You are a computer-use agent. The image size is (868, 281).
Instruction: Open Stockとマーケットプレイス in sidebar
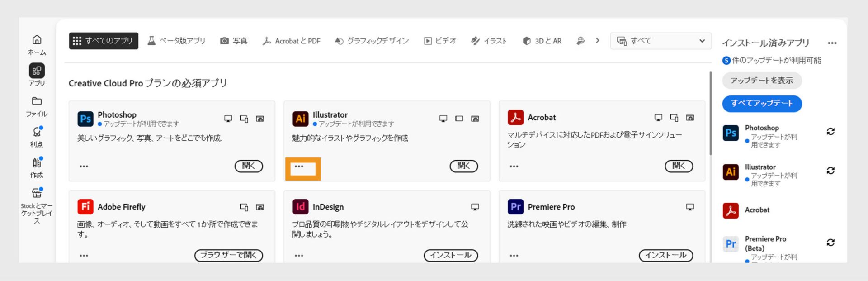click(x=37, y=206)
